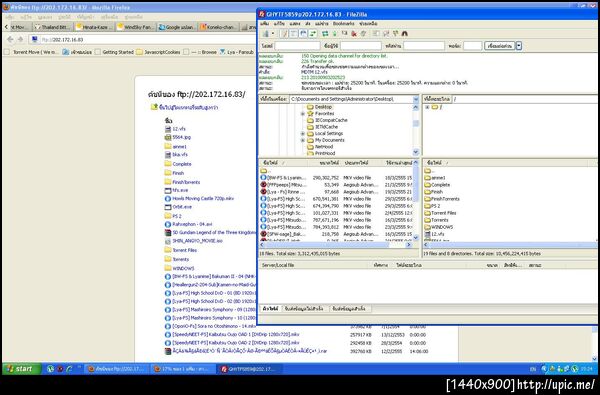This screenshot has height=395, width=600.
Task: Switch to the Successful transfers tab
Action: tap(349, 308)
